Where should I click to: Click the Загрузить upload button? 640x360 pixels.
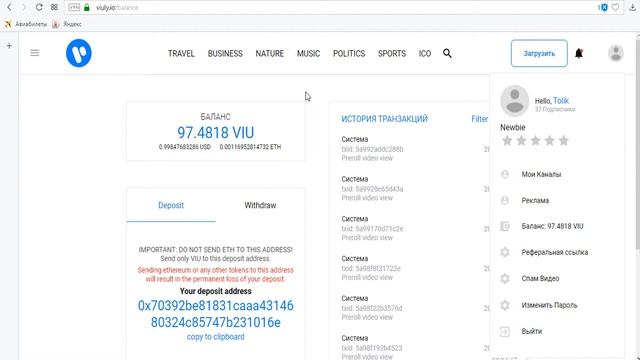[x=539, y=53]
